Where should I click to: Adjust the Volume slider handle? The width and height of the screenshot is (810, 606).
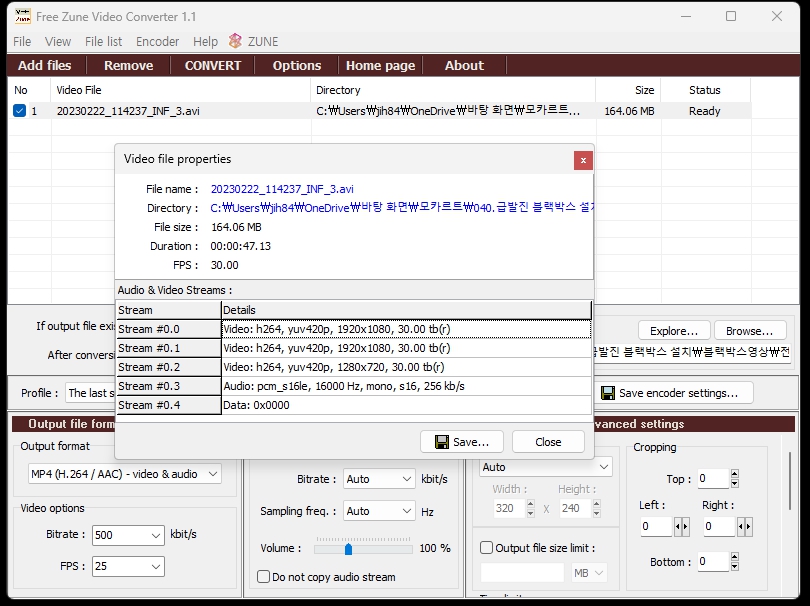point(348,549)
